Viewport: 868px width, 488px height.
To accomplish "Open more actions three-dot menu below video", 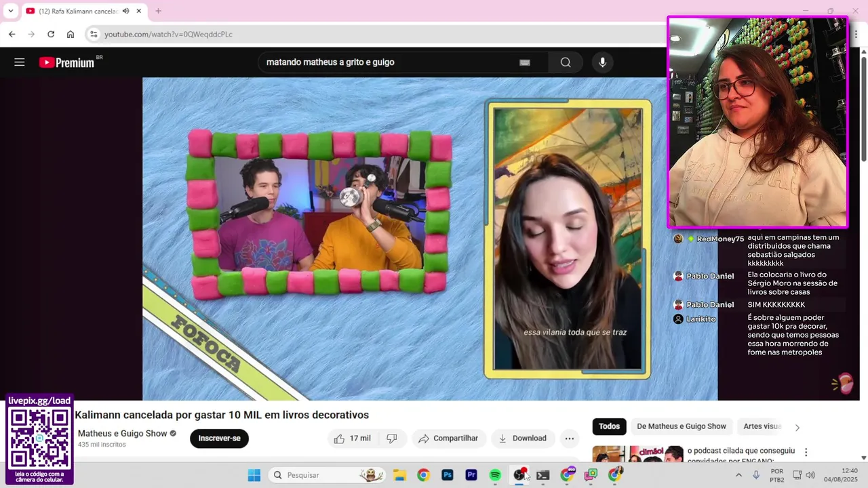I will click(570, 439).
